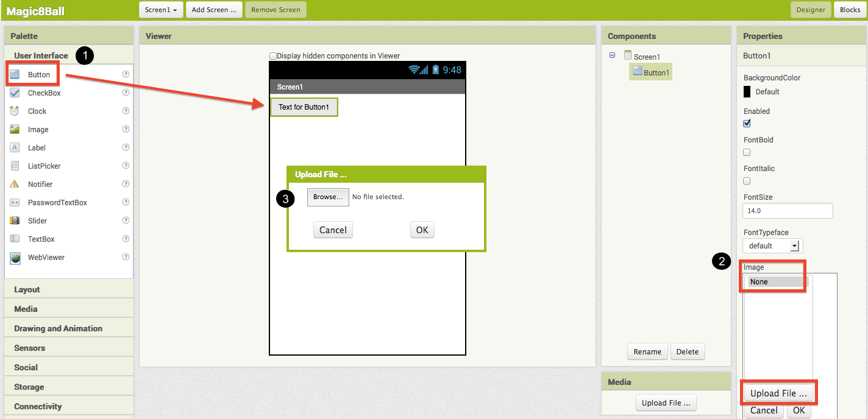Select the Slider palette icon

pos(15,220)
